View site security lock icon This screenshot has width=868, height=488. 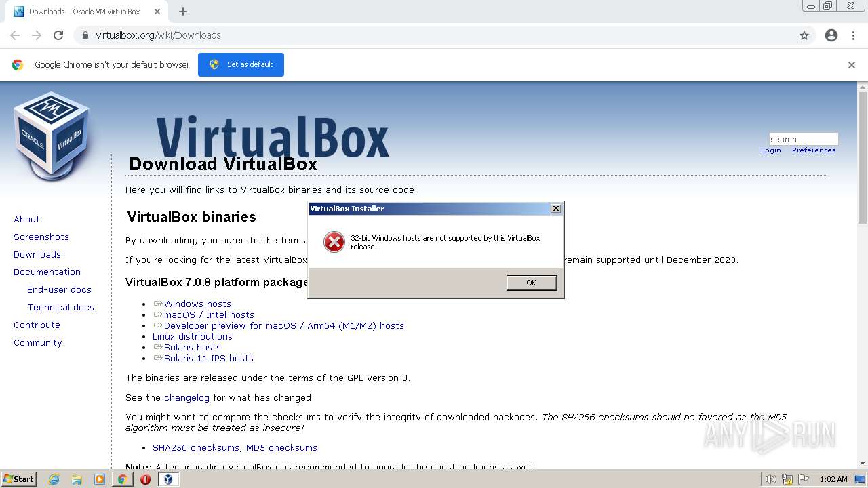pos(85,35)
